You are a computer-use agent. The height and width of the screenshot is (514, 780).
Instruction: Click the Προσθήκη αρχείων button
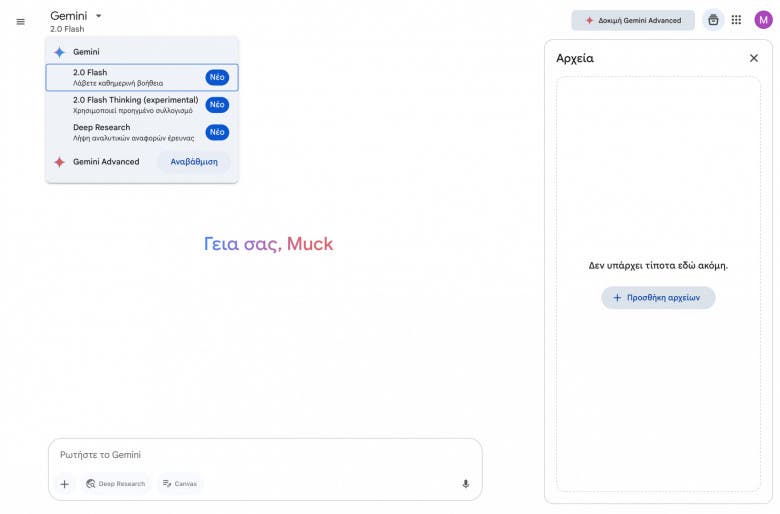click(658, 298)
